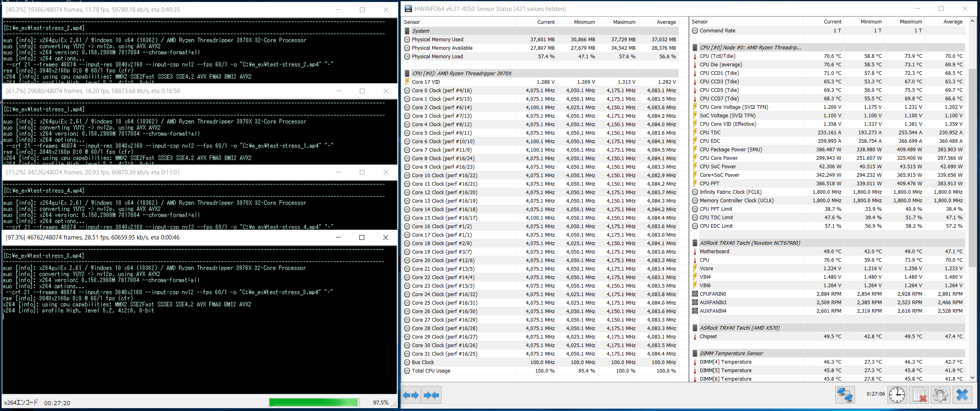Click the clock reset timer icon
This screenshot has height=411, width=980.
897,395
